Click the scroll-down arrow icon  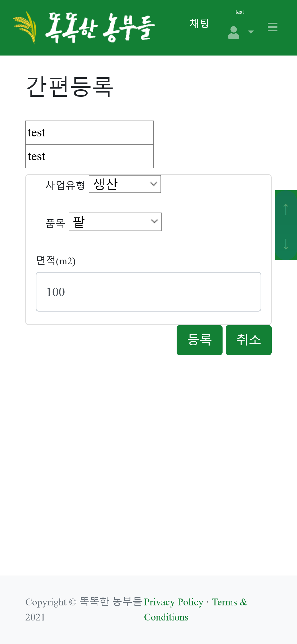point(286,244)
